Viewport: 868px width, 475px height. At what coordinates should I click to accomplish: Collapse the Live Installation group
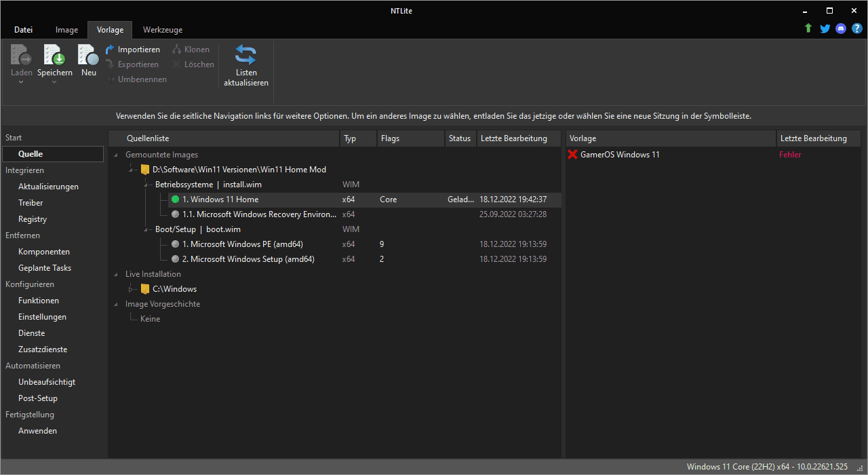116,274
